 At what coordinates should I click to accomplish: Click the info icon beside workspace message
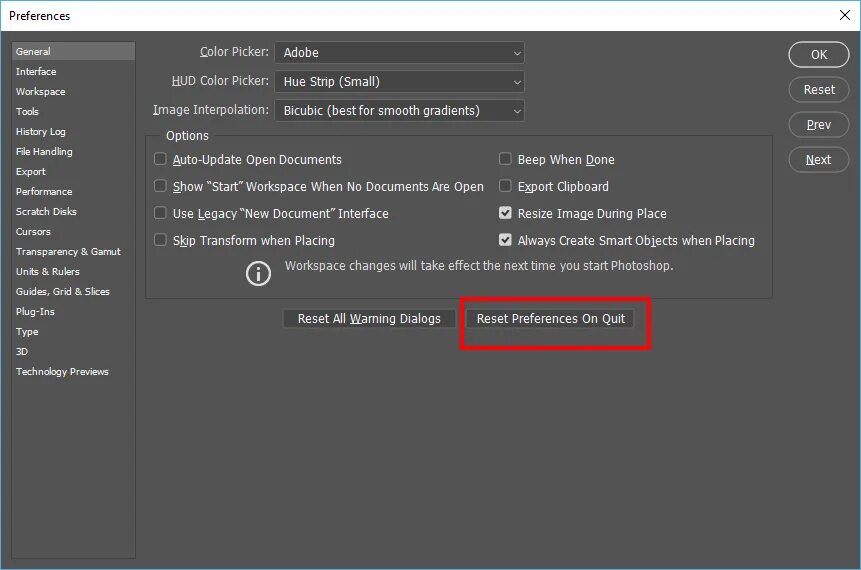(x=258, y=273)
